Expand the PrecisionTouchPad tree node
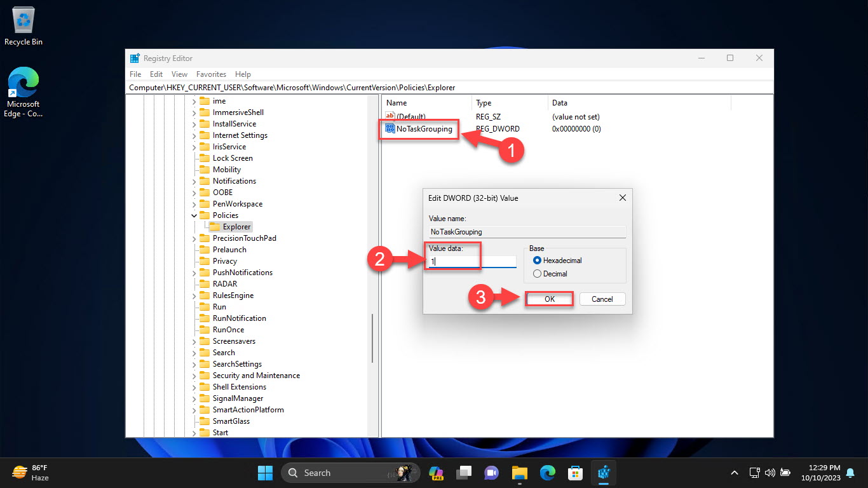Viewport: 868px width, 488px height. 194,238
